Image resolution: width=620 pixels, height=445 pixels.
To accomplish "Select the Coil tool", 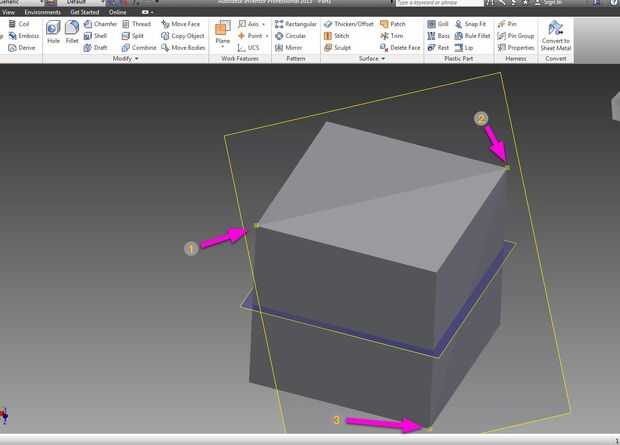I will click(19, 24).
